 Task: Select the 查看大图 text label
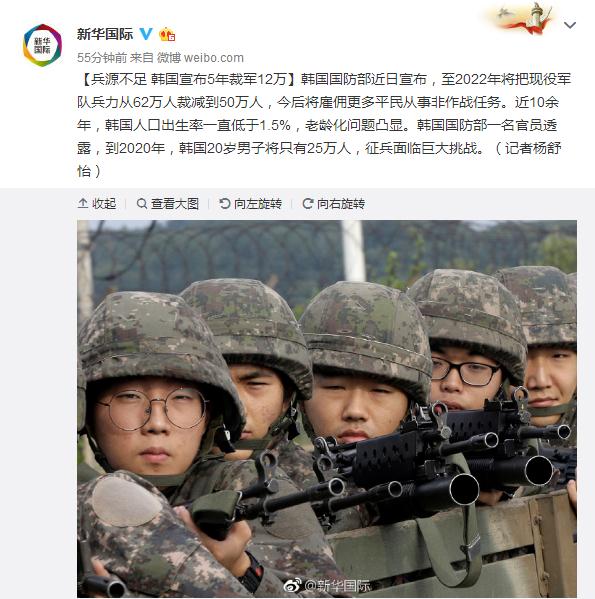click(x=175, y=204)
